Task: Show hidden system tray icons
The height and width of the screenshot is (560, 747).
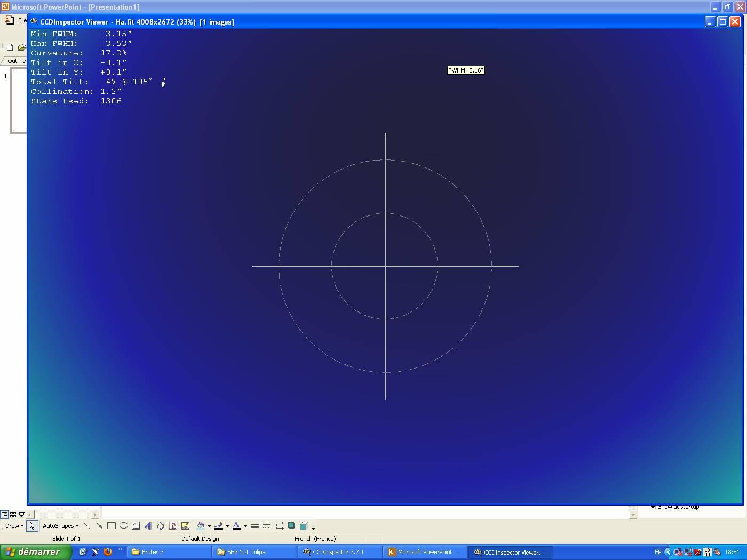Action: click(668, 552)
